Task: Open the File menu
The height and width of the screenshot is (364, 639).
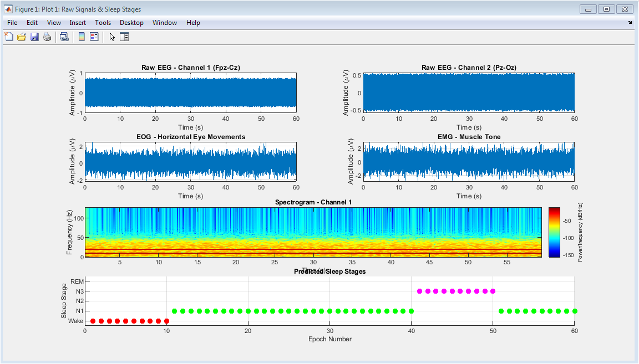Action: (12, 23)
